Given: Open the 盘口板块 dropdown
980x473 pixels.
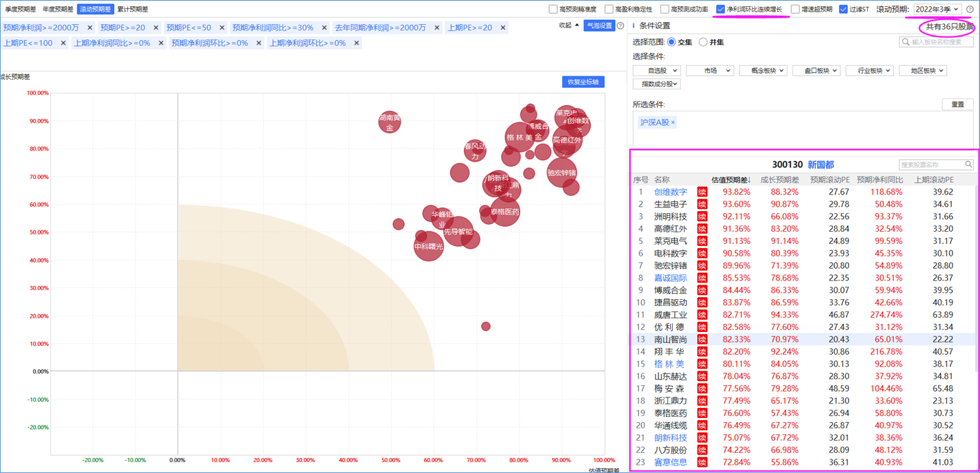Looking at the screenshot, I should pyautogui.click(x=816, y=70).
